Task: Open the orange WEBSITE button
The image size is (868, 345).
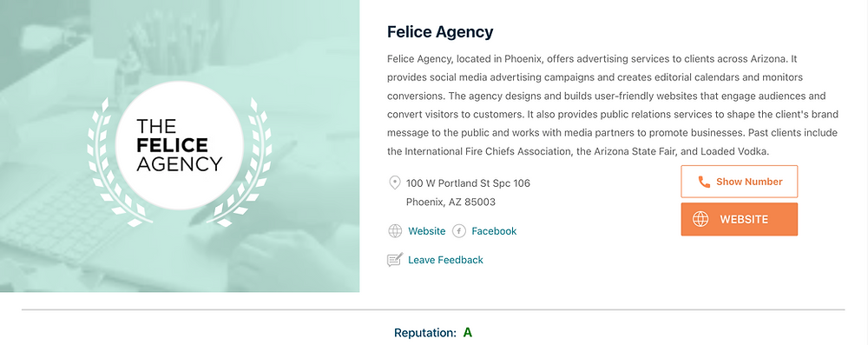Action: coord(739,219)
